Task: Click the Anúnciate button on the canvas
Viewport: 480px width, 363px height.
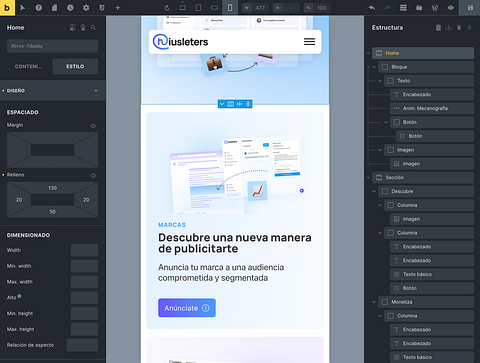Action: pos(187,308)
